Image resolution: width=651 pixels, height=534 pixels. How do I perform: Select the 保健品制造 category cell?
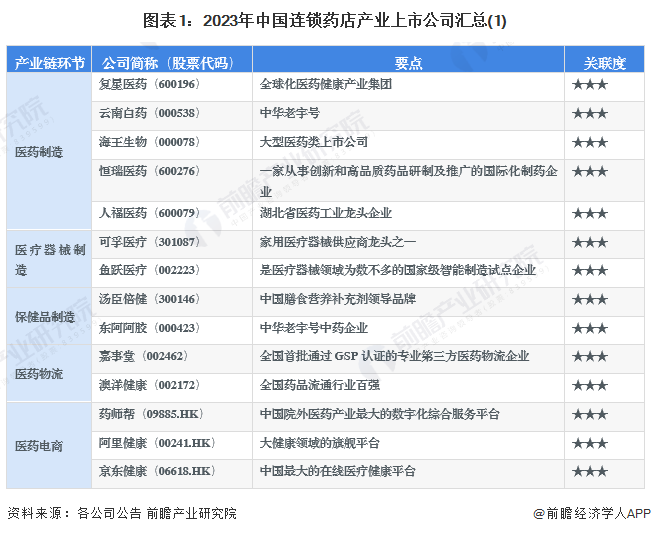pyautogui.click(x=49, y=316)
